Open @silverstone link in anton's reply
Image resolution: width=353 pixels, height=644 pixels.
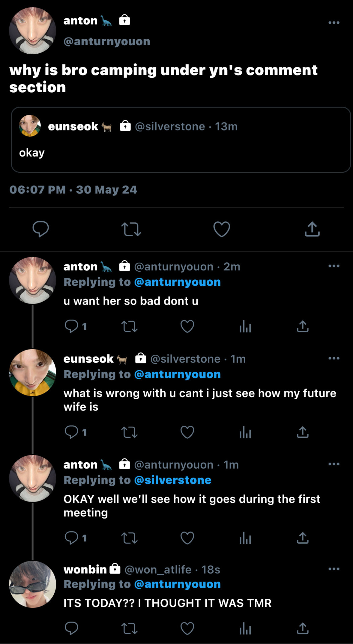(172, 480)
